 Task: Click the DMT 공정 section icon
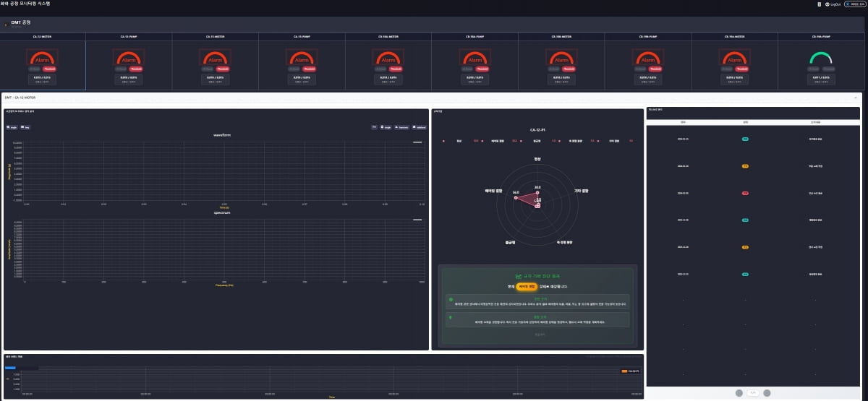tap(7, 25)
